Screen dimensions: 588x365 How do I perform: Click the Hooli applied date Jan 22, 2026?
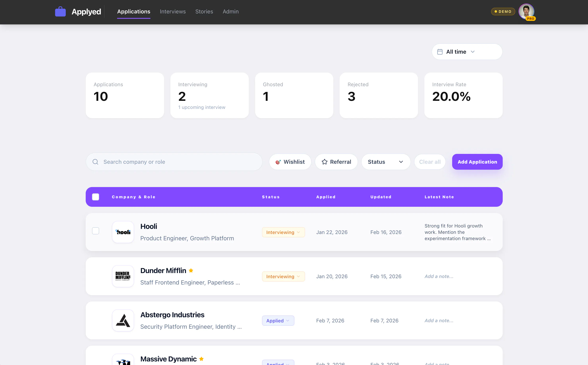point(332,232)
